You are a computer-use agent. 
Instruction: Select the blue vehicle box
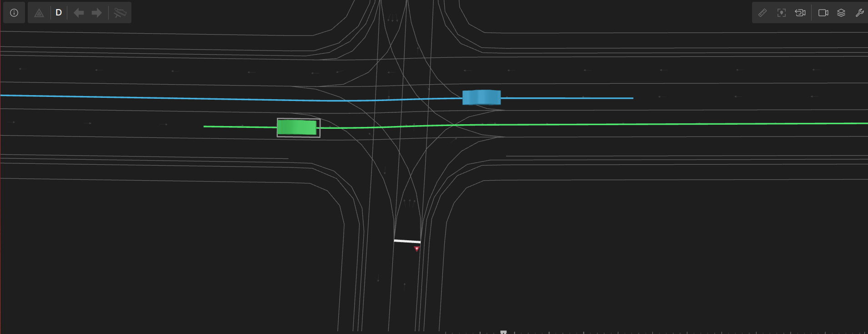tap(481, 97)
